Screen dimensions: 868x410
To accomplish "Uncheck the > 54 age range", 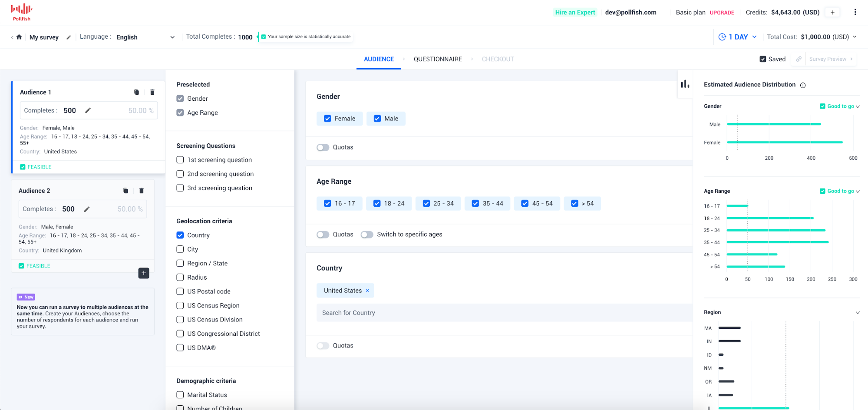I will tap(574, 203).
